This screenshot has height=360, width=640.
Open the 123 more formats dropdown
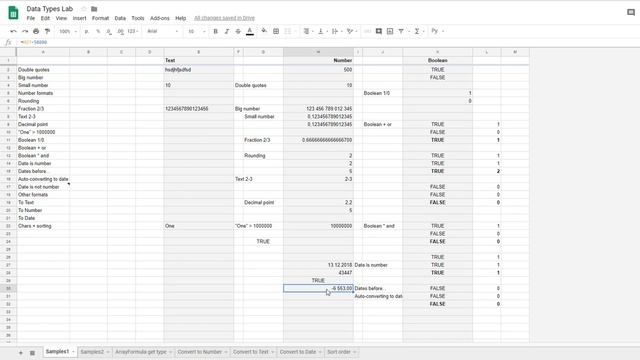tap(133, 31)
